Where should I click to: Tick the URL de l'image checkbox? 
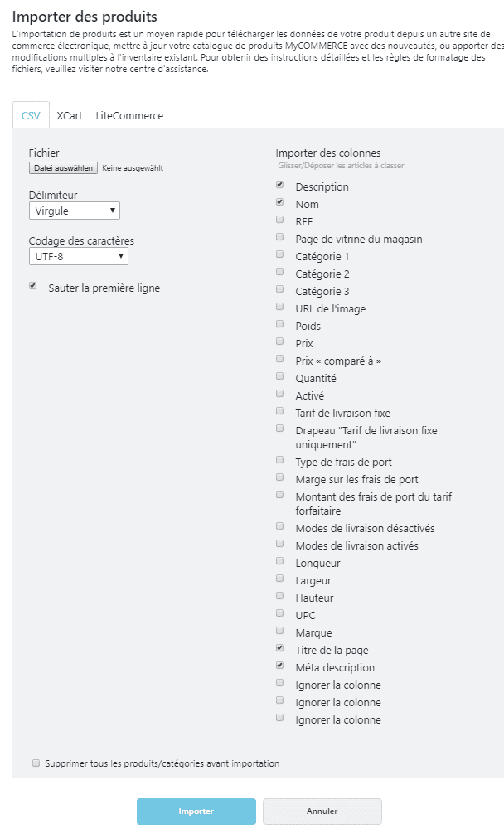click(x=280, y=307)
